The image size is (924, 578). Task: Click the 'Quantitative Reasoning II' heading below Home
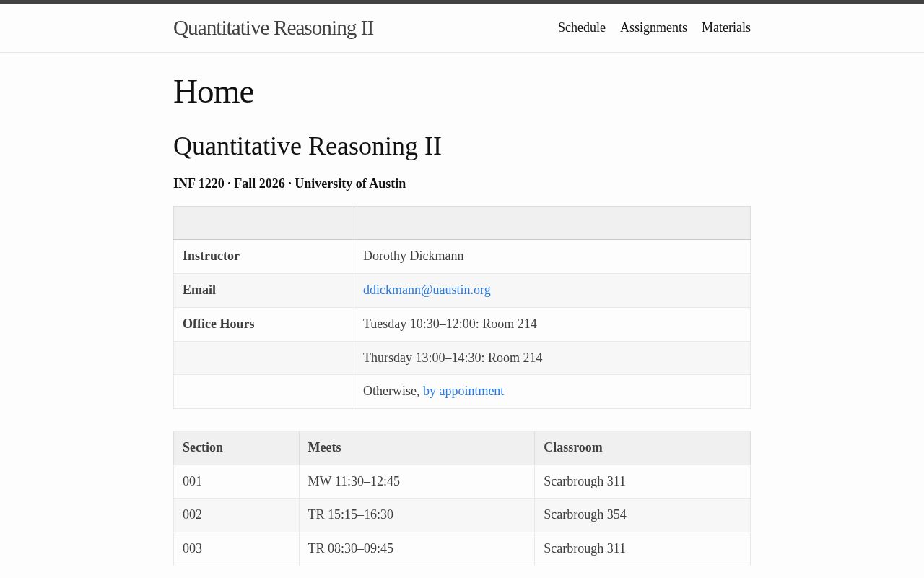[x=308, y=146]
